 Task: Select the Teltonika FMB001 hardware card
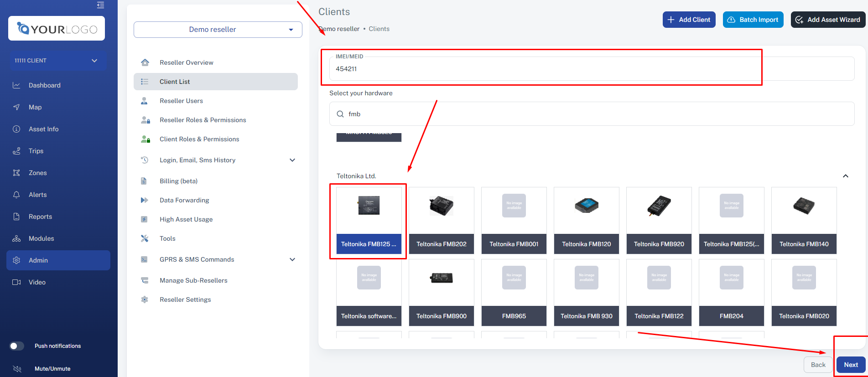coord(514,221)
